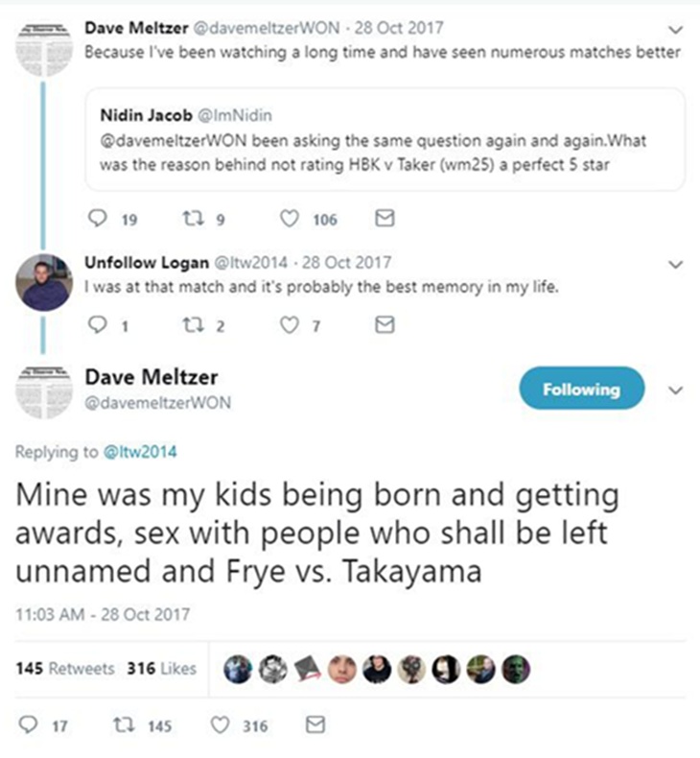Like the tweet with 106 likes
This screenshot has height=758, width=700.
(288, 219)
